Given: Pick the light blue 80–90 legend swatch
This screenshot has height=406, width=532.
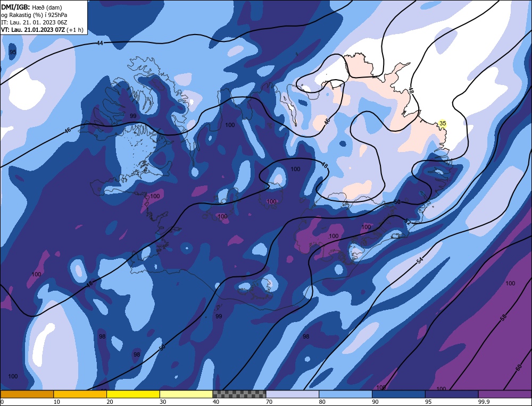Looking at the screenshot, I should point(345,394).
